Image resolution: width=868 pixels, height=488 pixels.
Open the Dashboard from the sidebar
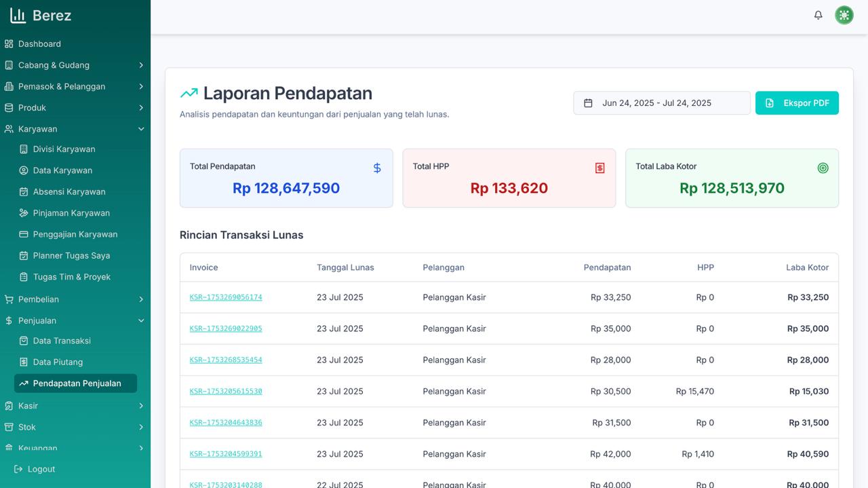click(39, 43)
